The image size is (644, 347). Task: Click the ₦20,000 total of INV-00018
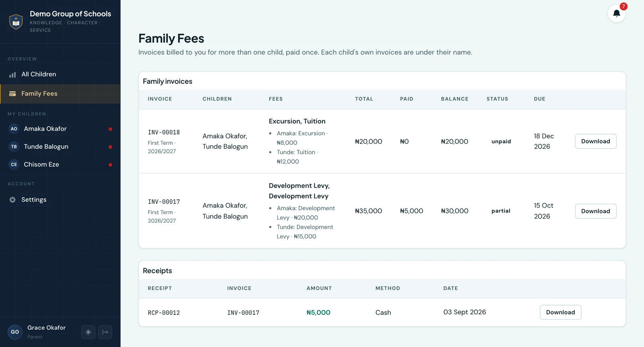click(x=368, y=141)
